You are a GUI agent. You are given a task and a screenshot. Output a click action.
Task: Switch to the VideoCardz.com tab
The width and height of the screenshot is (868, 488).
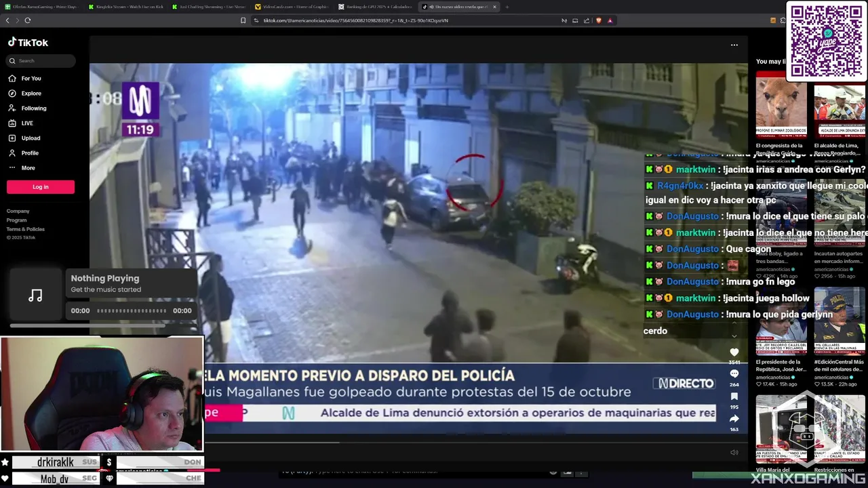[x=292, y=7]
